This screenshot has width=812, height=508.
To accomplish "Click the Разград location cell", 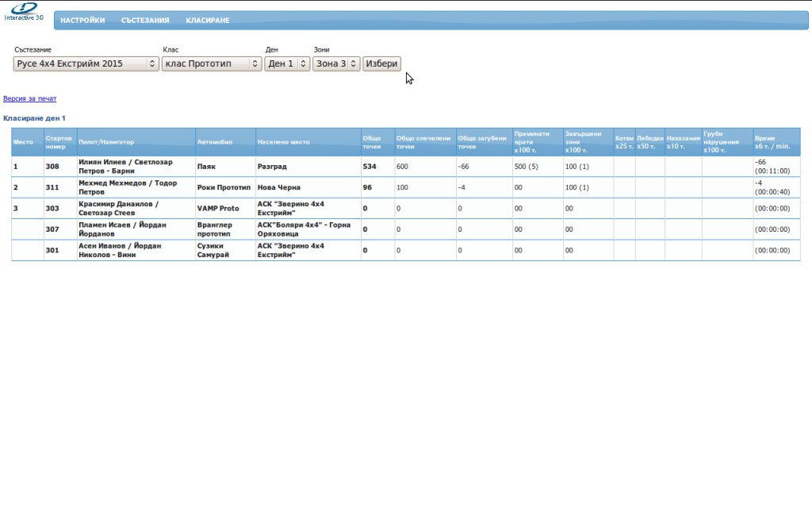I will point(308,167).
